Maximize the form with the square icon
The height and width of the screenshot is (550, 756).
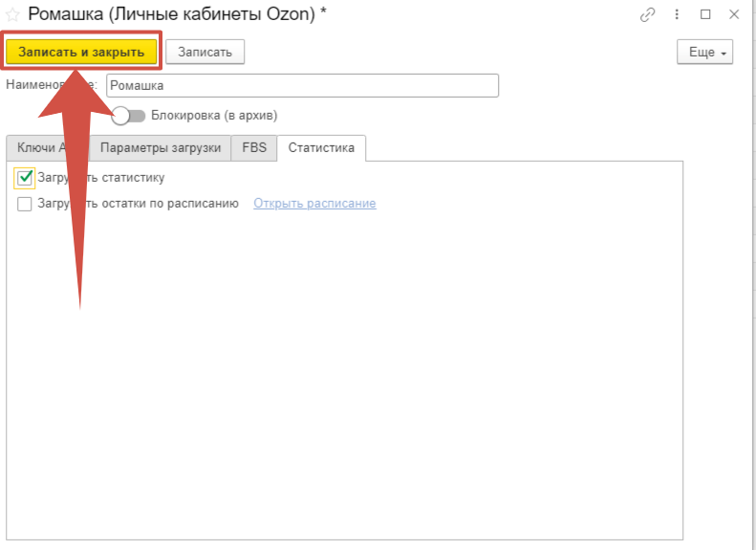pyautogui.click(x=706, y=14)
